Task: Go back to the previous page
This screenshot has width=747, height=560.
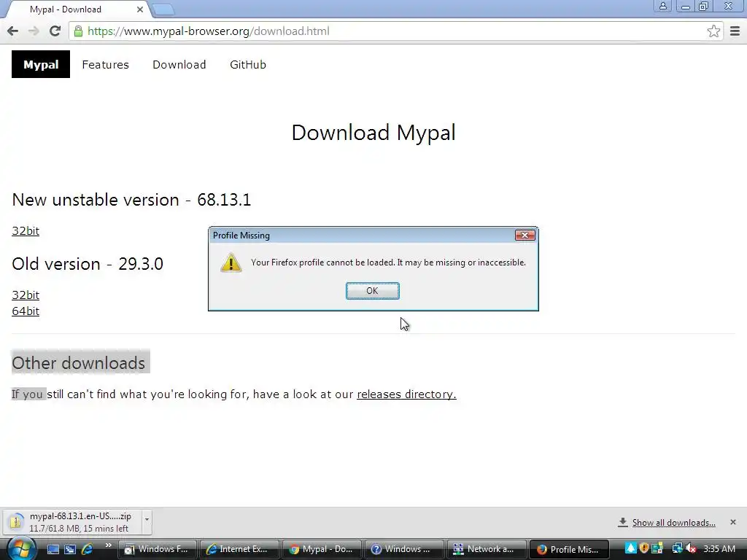Action: tap(13, 31)
